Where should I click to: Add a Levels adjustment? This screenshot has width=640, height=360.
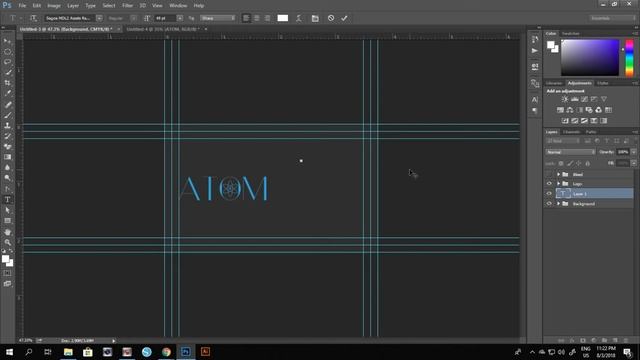575,99
